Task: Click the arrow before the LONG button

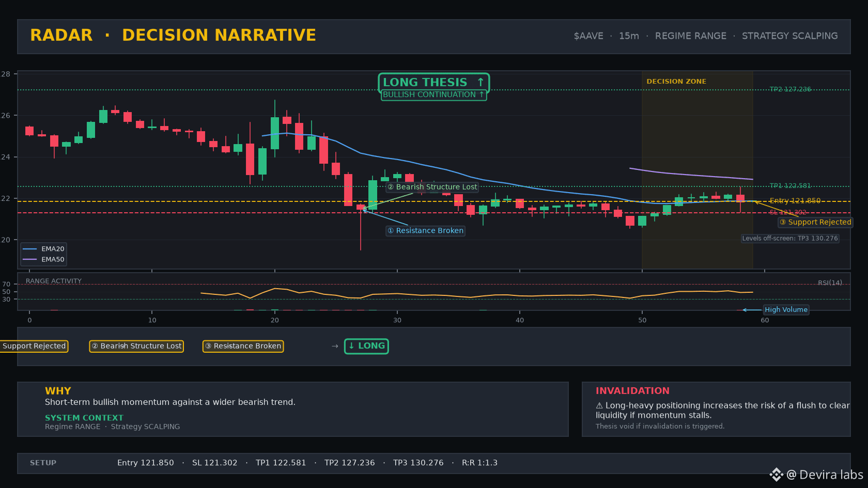Action: pyautogui.click(x=335, y=346)
